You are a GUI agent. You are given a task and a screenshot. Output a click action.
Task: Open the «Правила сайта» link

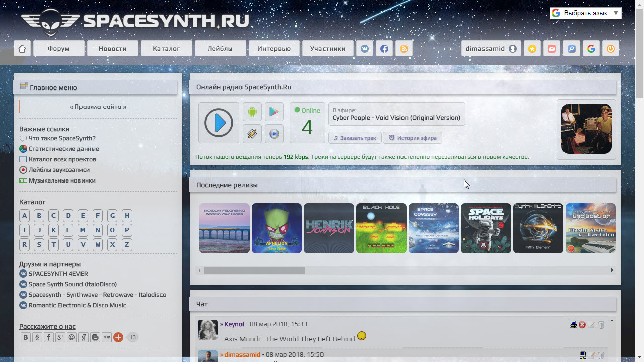click(x=98, y=107)
